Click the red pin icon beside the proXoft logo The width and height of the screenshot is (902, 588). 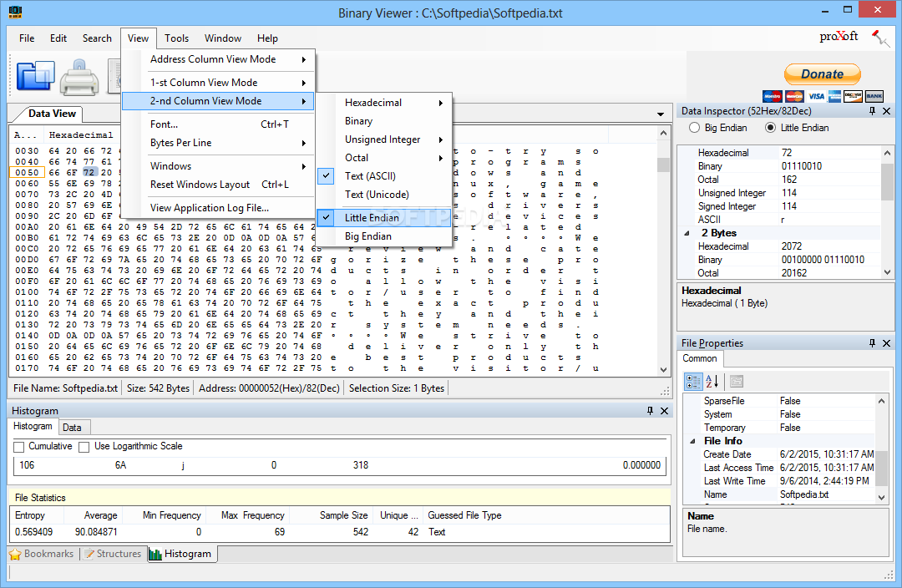coord(880,38)
